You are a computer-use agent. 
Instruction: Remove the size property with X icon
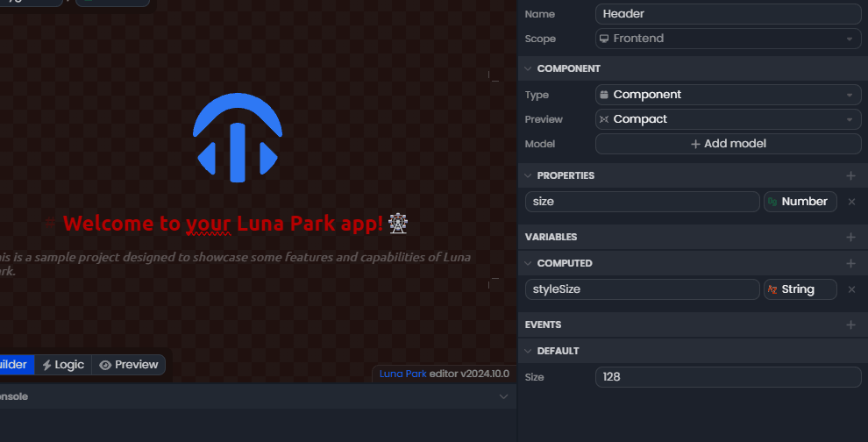tap(851, 202)
